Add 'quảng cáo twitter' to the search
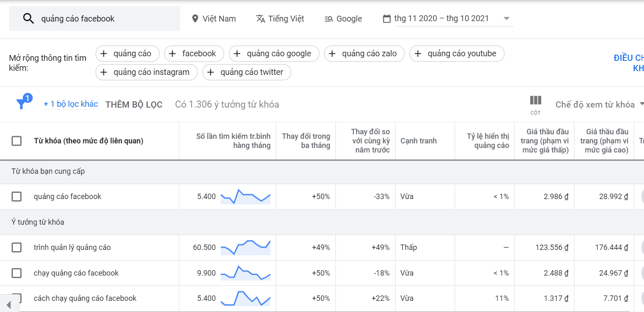 247,72
